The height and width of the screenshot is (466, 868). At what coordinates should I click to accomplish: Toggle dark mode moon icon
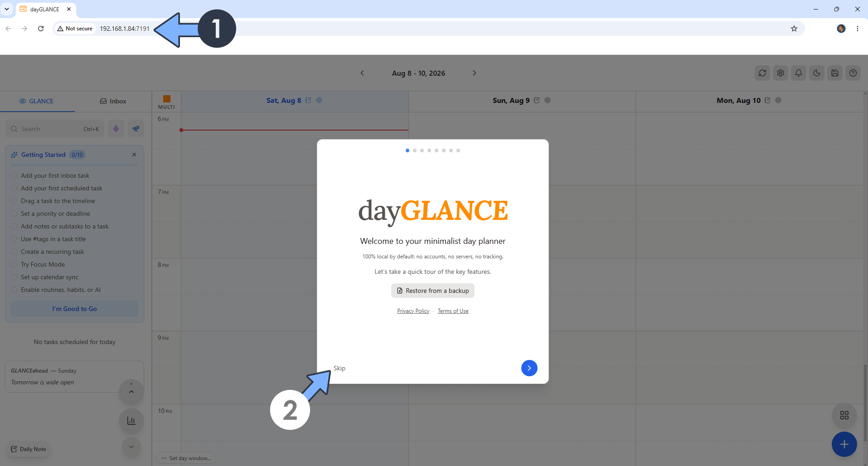[817, 73]
